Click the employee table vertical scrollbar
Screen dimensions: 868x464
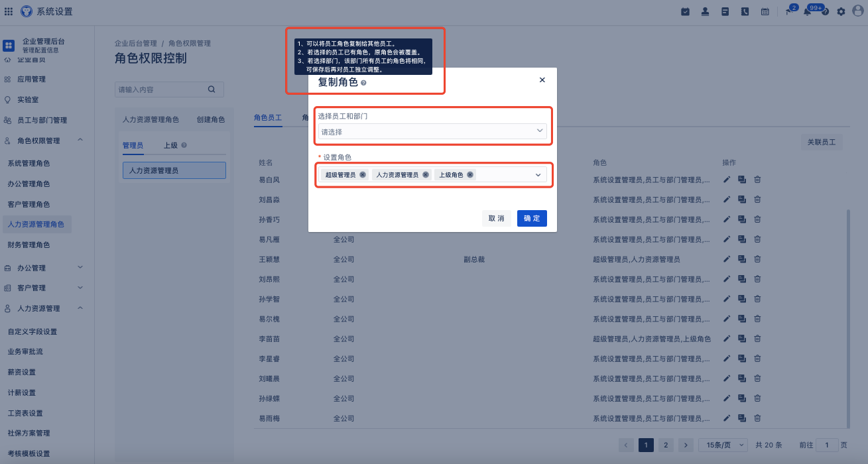tap(847, 318)
